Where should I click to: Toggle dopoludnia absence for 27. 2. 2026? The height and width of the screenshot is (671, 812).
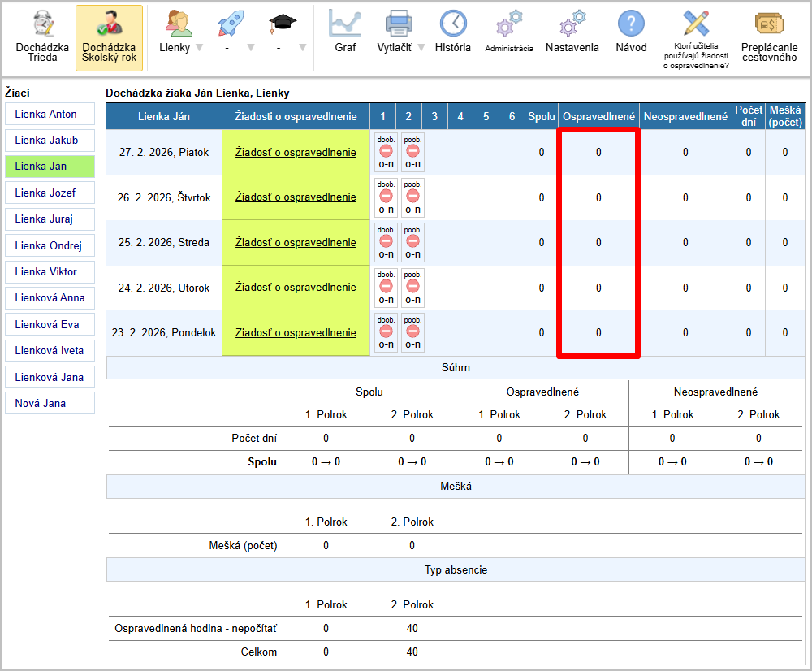coord(387,152)
